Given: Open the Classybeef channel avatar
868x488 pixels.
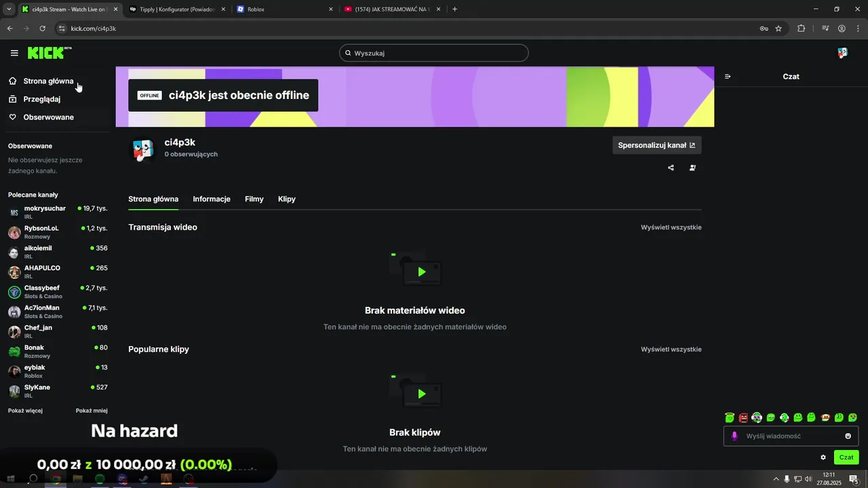Looking at the screenshot, I should [14, 292].
